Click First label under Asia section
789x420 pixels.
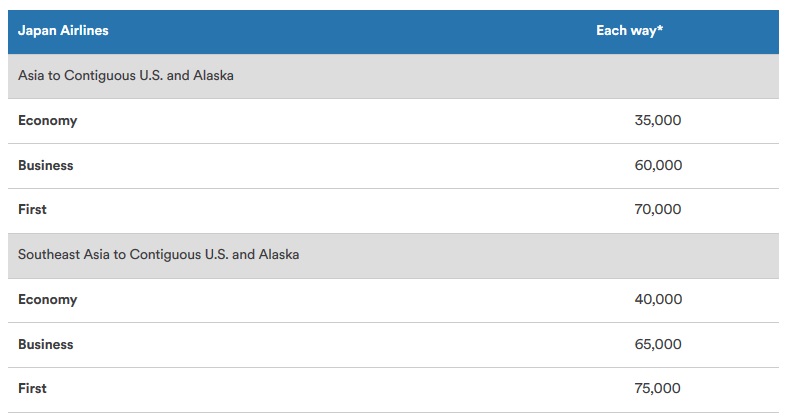(32, 210)
